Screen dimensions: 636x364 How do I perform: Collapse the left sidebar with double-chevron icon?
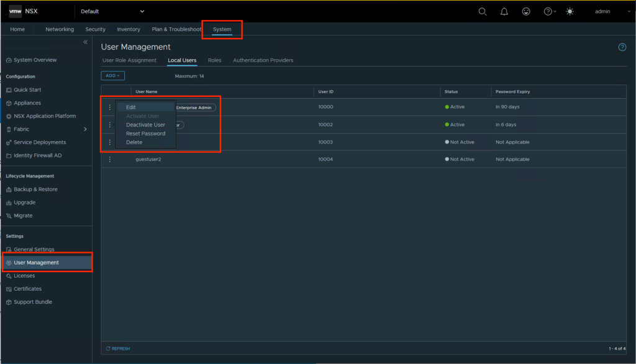(x=86, y=42)
